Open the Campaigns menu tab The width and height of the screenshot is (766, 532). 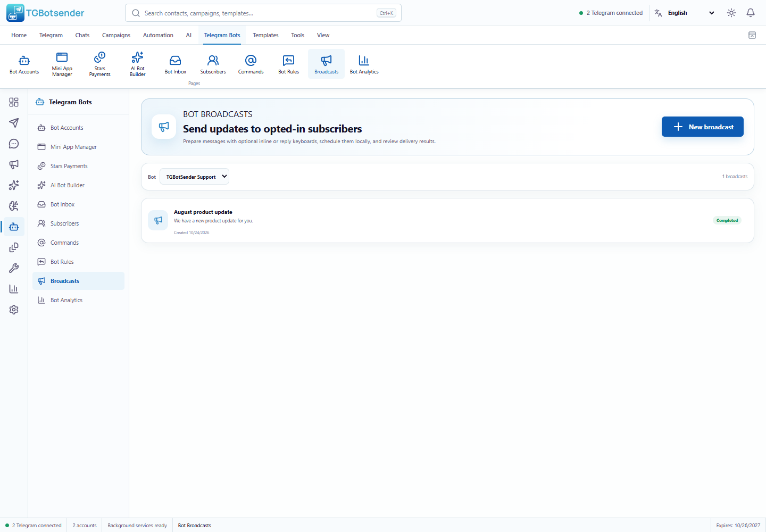tap(116, 35)
